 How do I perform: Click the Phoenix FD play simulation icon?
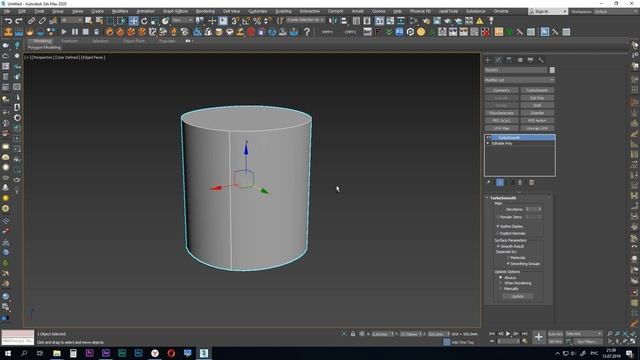click(x=64, y=32)
